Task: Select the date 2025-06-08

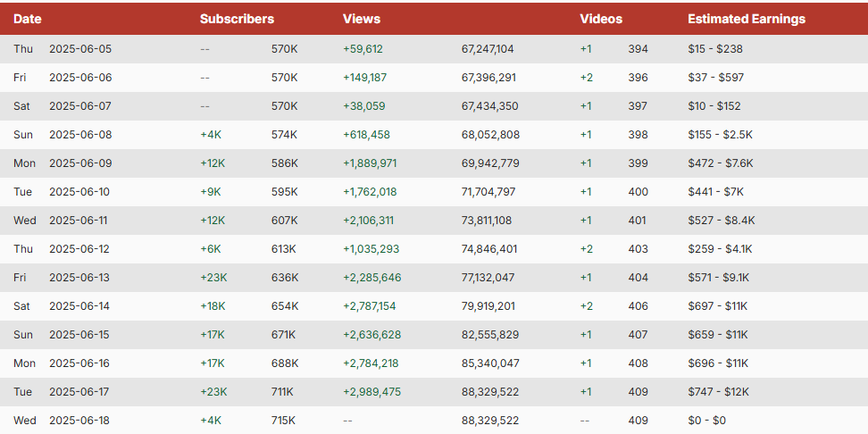Action: point(80,135)
